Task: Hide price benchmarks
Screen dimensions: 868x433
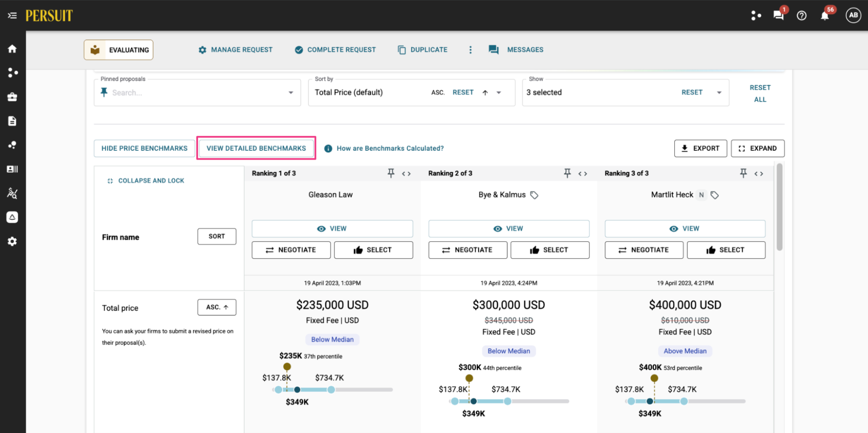Action: pos(144,148)
